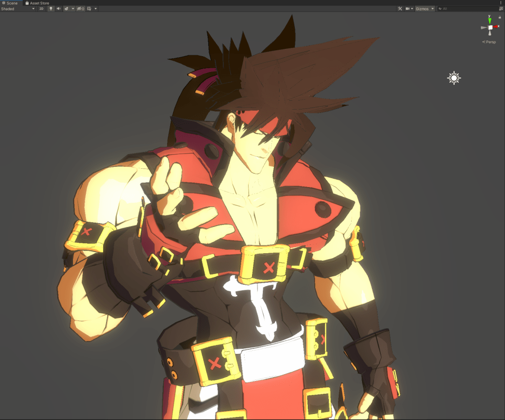The image size is (505, 420).
Task: Click the grid visibility icon
Action: [x=89, y=9]
